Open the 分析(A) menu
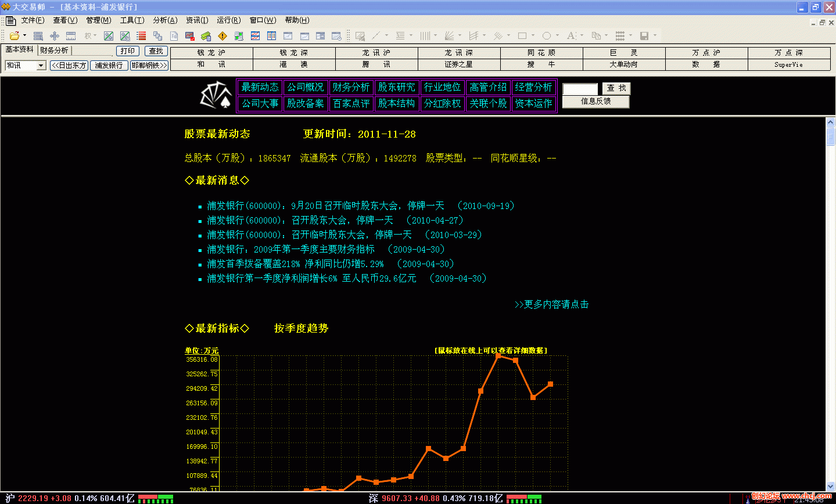 (165, 20)
